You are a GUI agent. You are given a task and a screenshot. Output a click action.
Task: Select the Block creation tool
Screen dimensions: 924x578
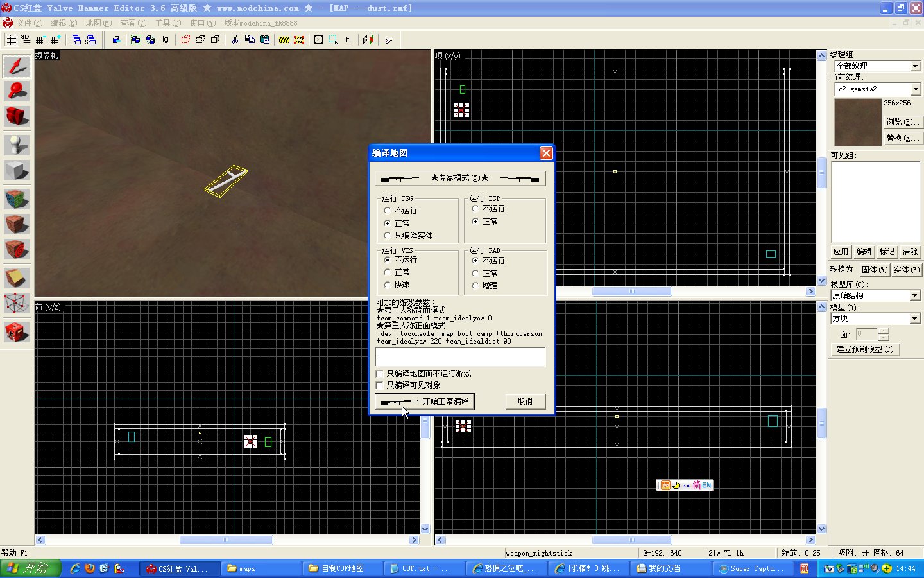coord(17,170)
